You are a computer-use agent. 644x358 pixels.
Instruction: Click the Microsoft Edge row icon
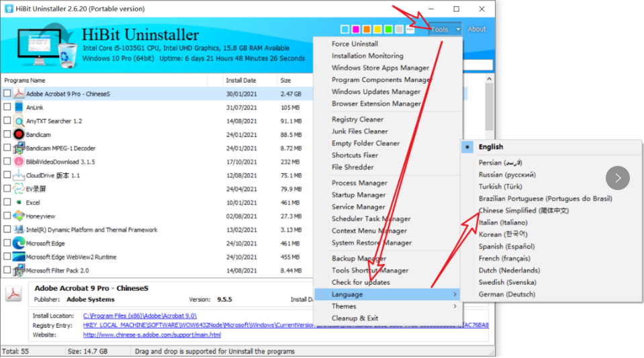coord(19,243)
